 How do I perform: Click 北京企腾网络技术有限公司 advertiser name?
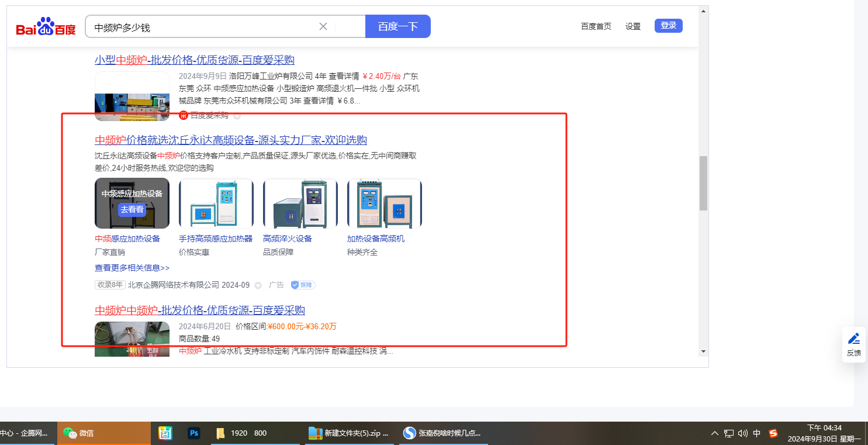175,285
